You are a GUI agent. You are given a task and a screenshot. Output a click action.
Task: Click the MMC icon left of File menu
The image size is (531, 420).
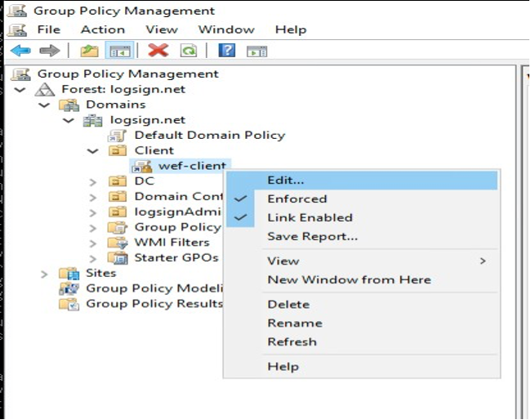point(17,29)
